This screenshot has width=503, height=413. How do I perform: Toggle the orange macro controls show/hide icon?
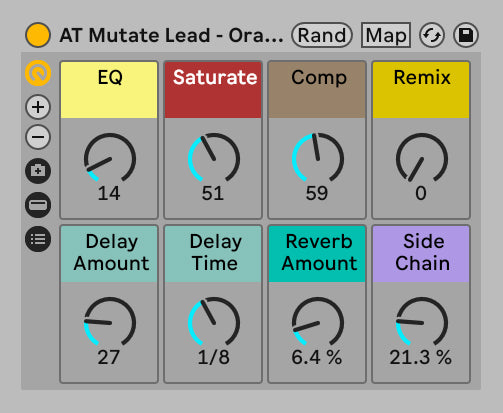[x=38, y=73]
